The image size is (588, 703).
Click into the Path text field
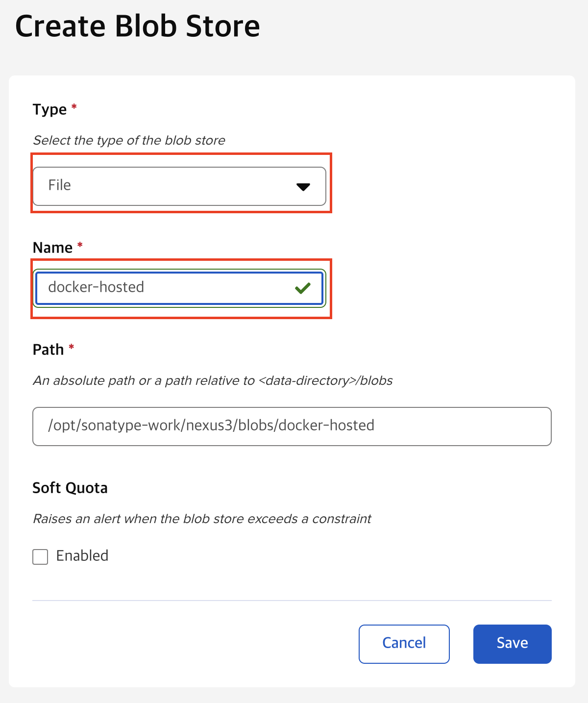pyautogui.click(x=292, y=426)
